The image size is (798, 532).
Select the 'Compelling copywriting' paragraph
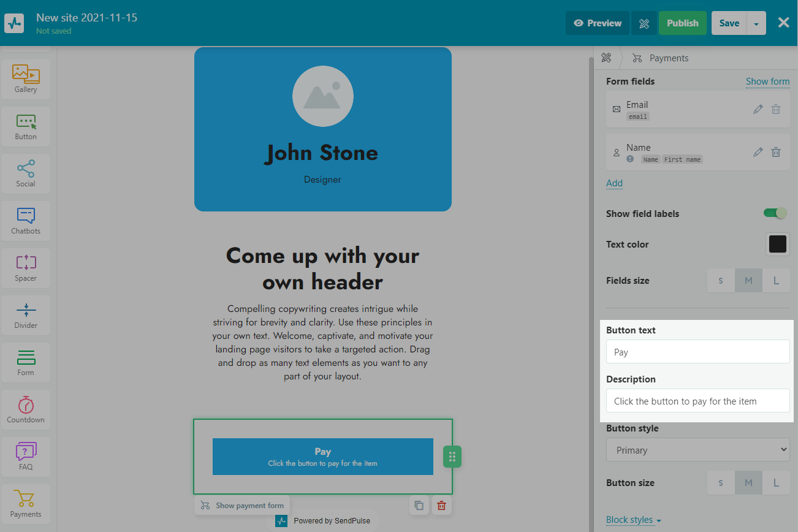point(323,343)
